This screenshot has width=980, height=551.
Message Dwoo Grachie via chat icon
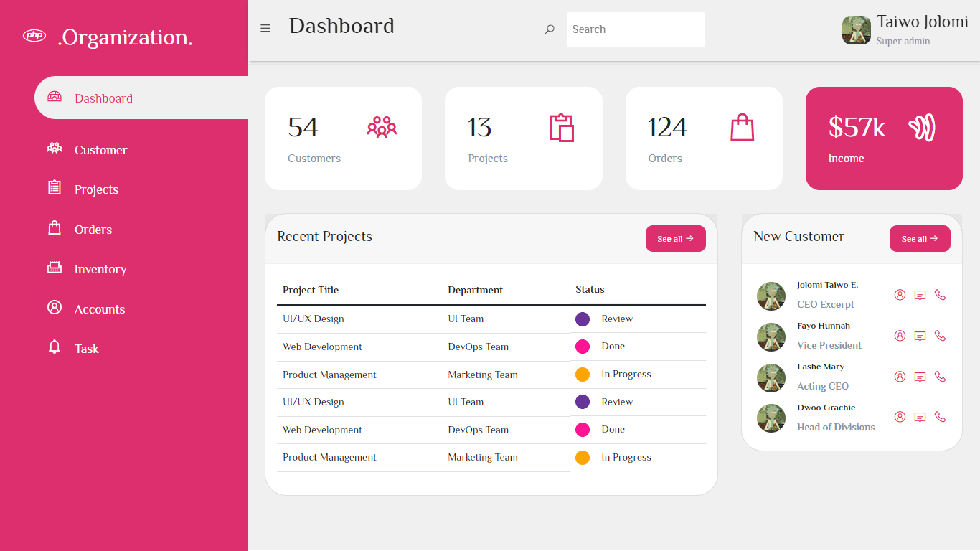pos(920,417)
